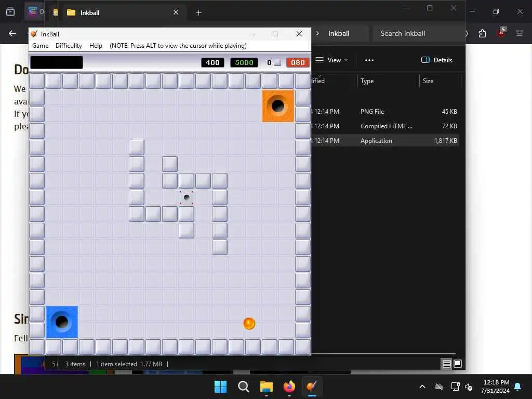Click the rolling orange ball
The width and height of the screenshot is (532, 399).
[249, 323]
